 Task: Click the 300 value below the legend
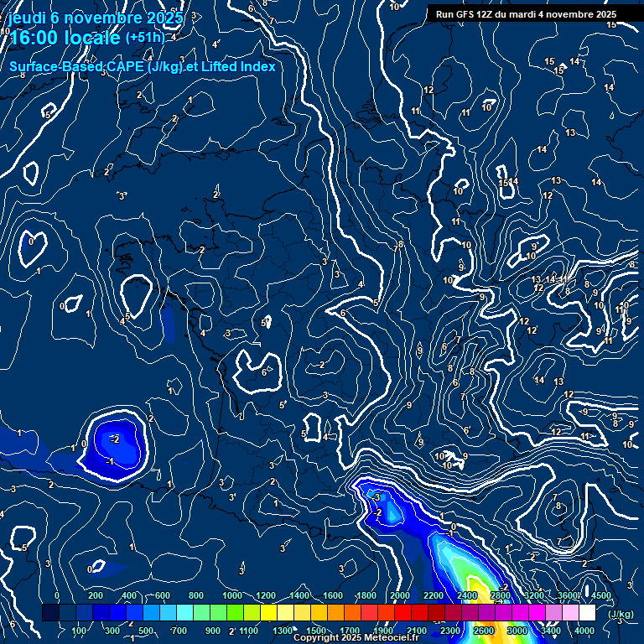pos(112,631)
